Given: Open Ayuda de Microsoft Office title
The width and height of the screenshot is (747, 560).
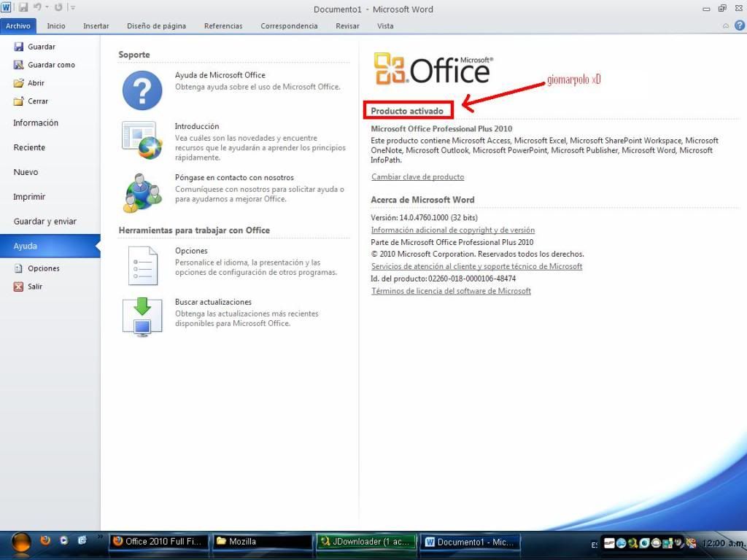Looking at the screenshot, I should tap(220, 75).
